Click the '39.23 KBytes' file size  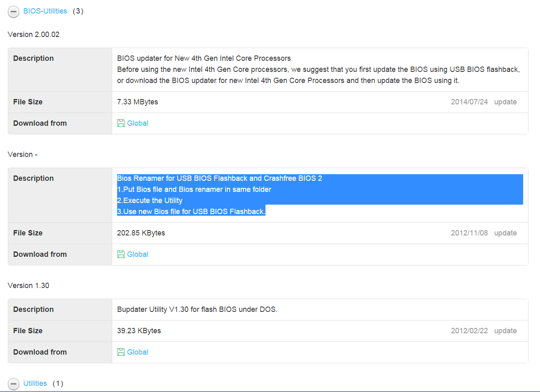(139, 331)
